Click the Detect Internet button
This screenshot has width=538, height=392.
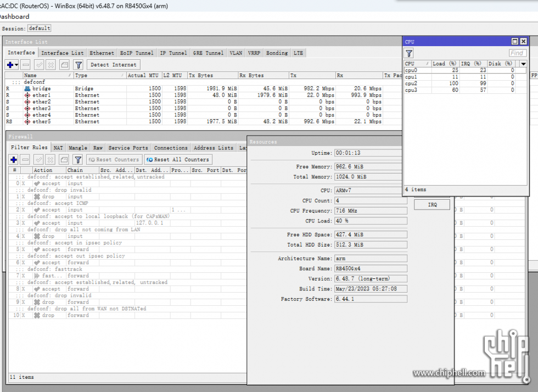click(114, 65)
